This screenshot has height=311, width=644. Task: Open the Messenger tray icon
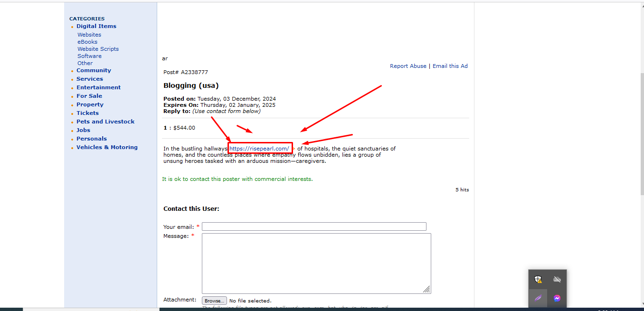(x=557, y=298)
